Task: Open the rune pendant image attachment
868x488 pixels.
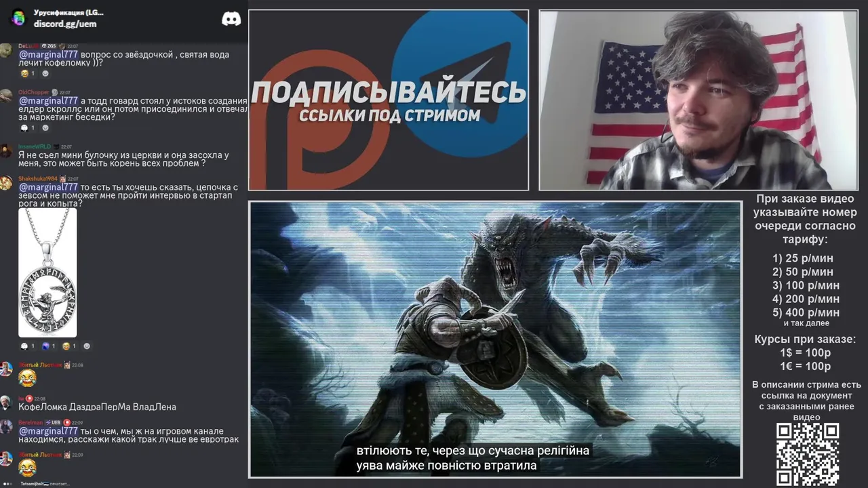Action: coord(47,272)
